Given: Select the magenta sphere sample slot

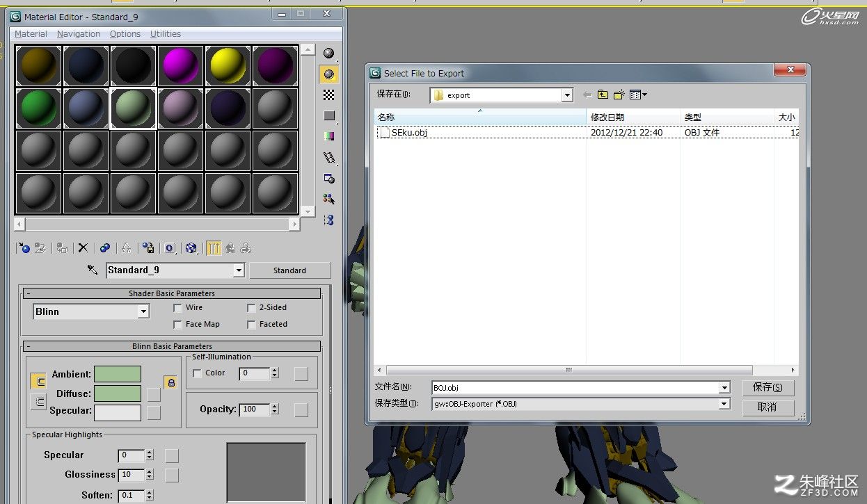Looking at the screenshot, I should (x=180, y=67).
